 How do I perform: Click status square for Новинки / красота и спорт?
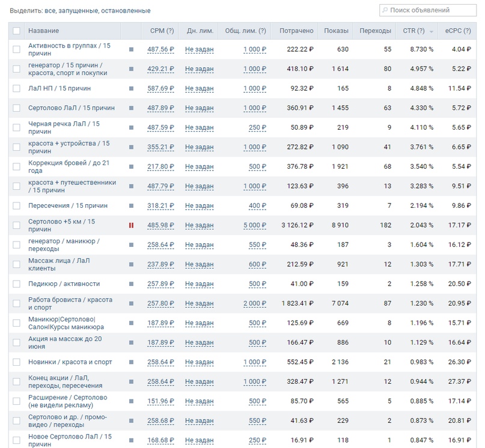tap(131, 362)
